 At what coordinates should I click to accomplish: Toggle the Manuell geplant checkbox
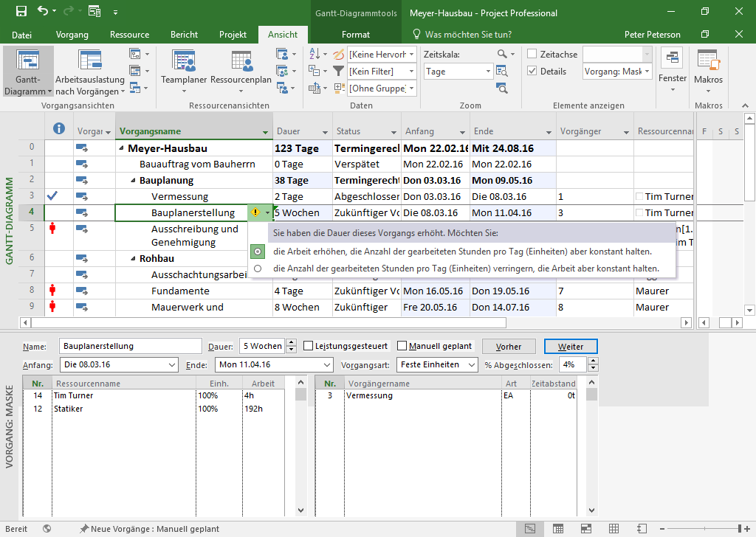tap(402, 346)
